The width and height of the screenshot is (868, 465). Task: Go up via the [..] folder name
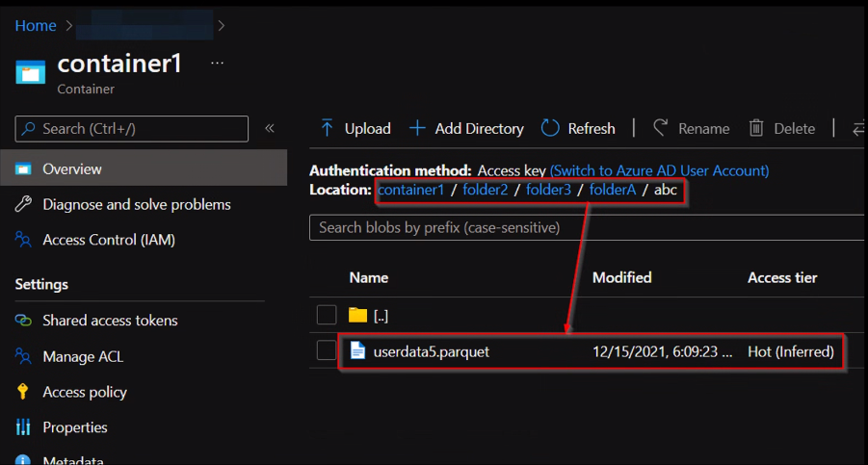click(x=381, y=316)
